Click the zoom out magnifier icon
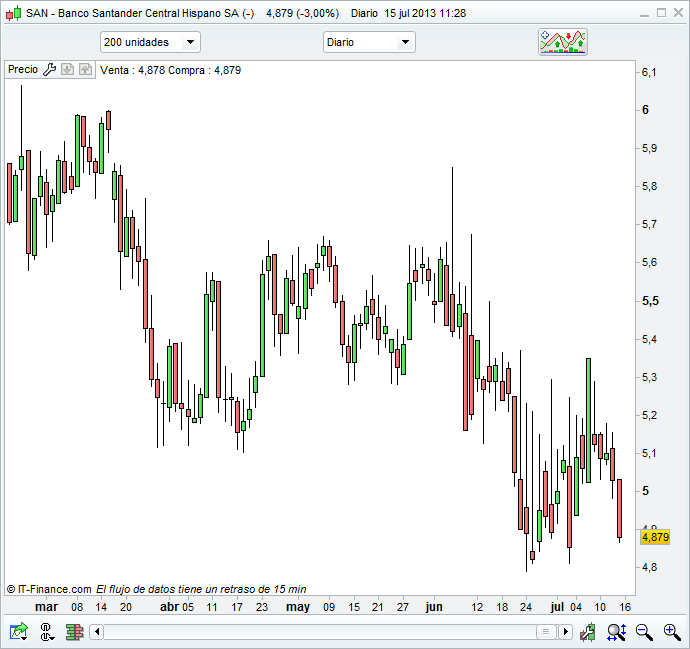 tap(644, 632)
